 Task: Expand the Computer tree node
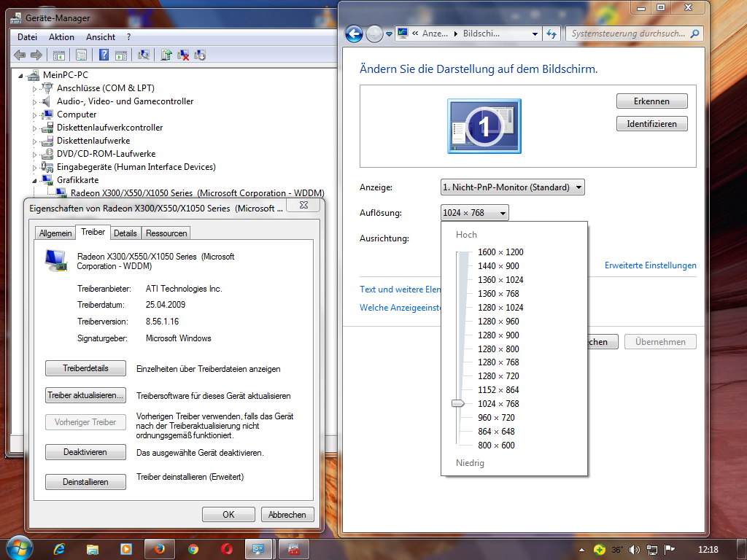(x=34, y=115)
